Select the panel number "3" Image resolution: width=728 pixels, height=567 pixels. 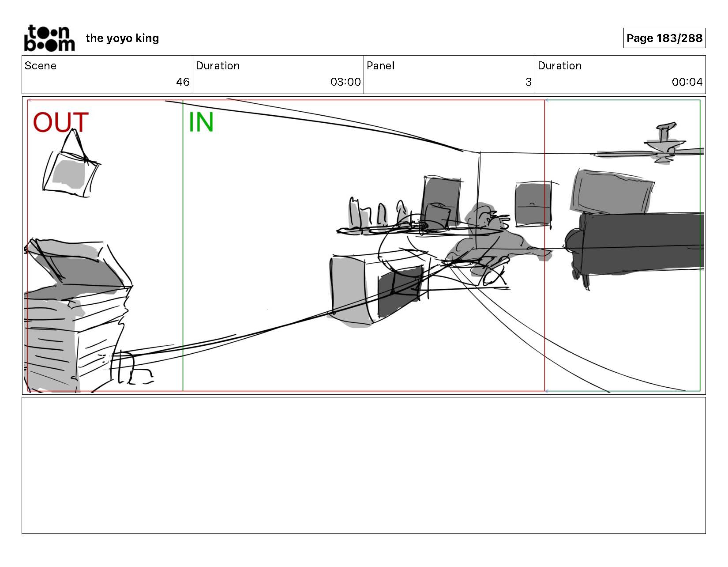[528, 82]
